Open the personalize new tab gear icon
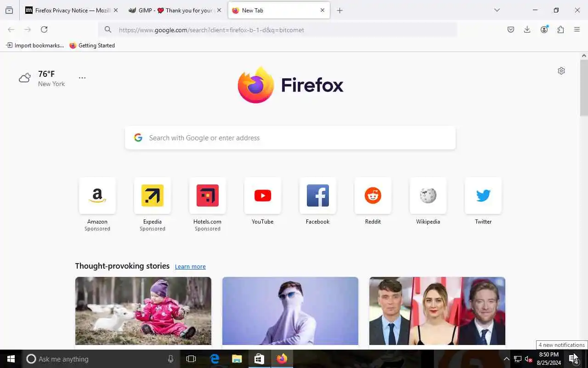Image resolution: width=588 pixels, height=368 pixels. [561, 71]
